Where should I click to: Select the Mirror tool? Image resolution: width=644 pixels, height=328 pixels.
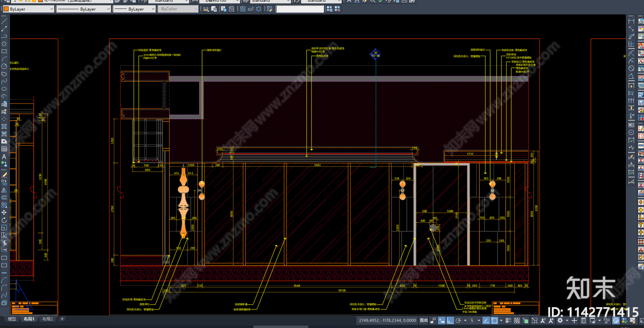[x=4, y=190]
